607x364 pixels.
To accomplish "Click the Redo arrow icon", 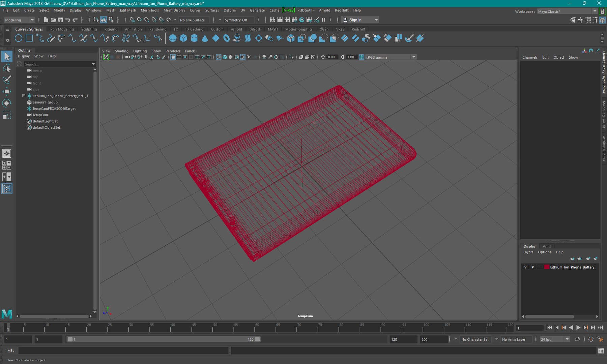I will (75, 20).
